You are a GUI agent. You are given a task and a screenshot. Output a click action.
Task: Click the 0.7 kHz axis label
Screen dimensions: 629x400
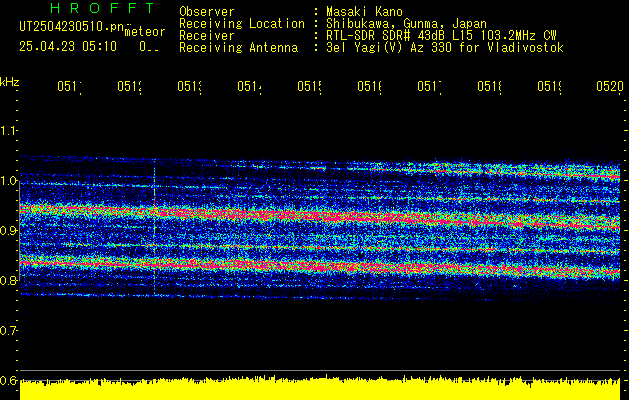pos(8,331)
